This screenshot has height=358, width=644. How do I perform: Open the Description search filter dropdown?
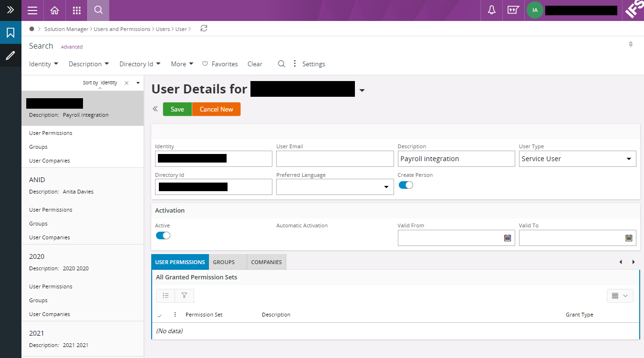(x=89, y=64)
